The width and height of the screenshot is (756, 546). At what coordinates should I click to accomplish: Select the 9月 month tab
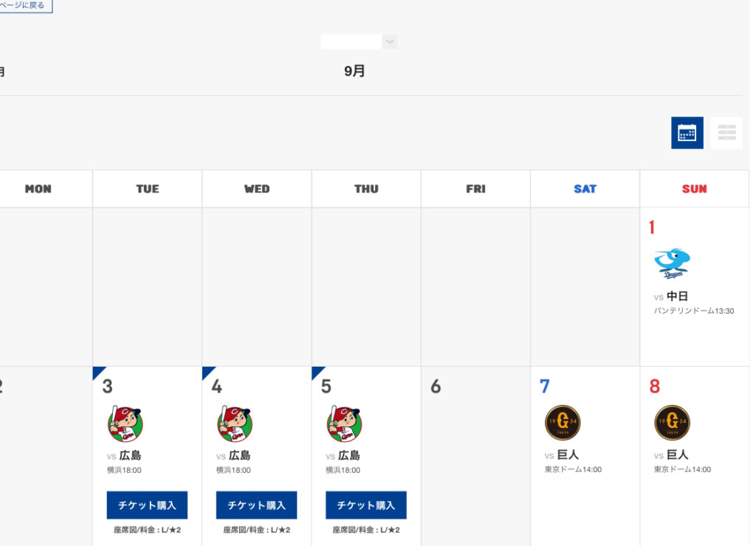(x=354, y=72)
